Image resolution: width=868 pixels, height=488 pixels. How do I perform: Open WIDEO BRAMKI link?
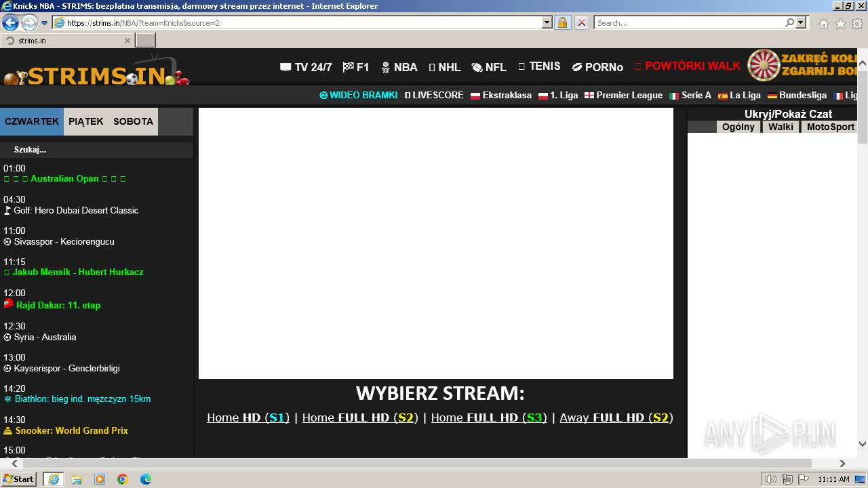coord(359,96)
